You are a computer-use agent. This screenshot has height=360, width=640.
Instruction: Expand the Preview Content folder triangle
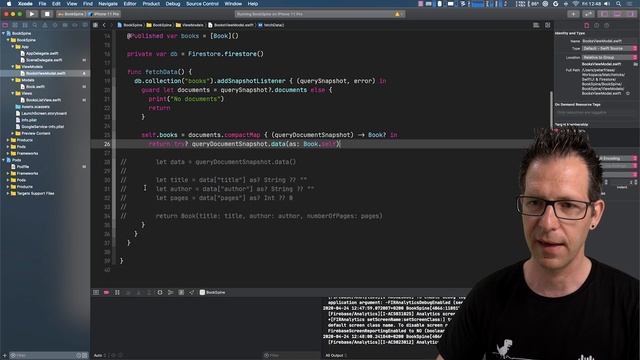pyautogui.click(x=13, y=133)
